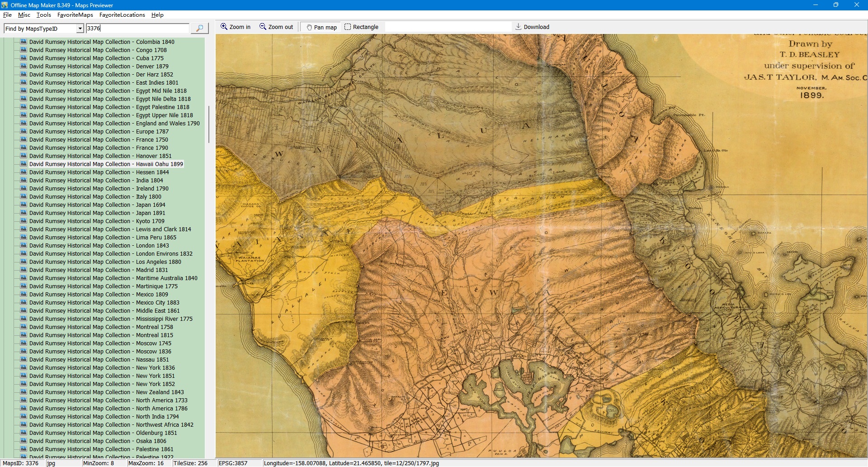Enable the Rectangle selection tool
The width and height of the screenshot is (868, 467).
[361, 27]
